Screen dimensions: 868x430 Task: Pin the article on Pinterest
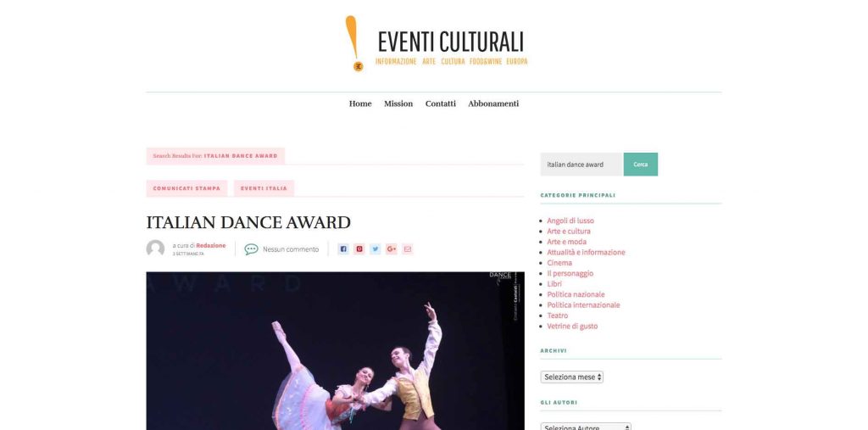click(359, 249)
